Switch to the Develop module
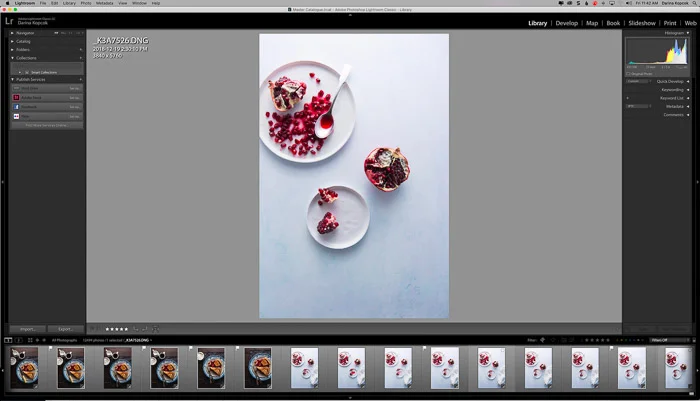The height and width of the screenshot is (401, 700). click(x=567, y=23)
